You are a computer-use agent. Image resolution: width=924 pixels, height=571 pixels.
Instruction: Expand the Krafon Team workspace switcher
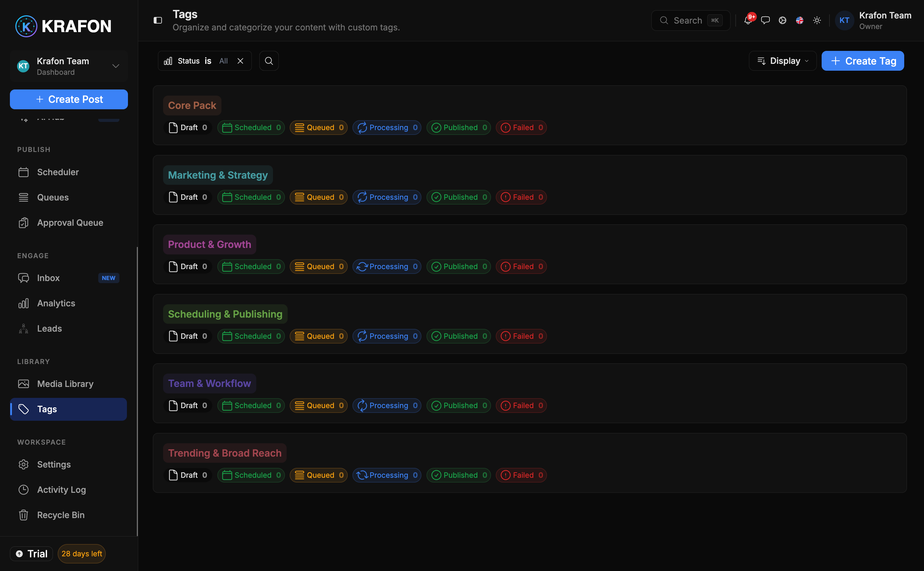coord(69,66)
